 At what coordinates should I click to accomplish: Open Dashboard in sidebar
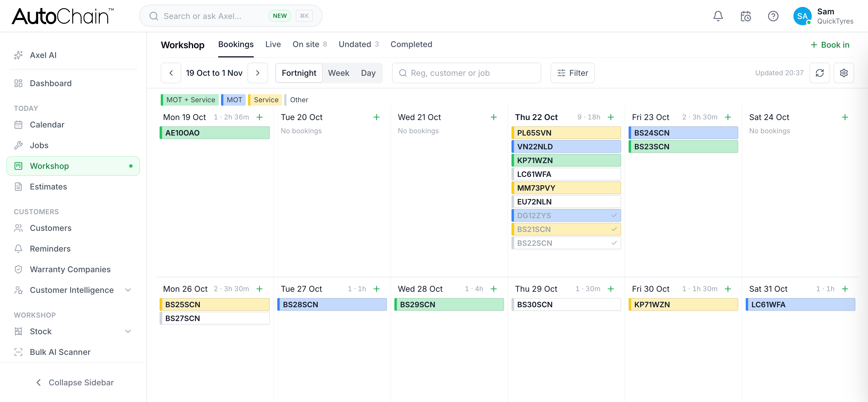point(73,83)
